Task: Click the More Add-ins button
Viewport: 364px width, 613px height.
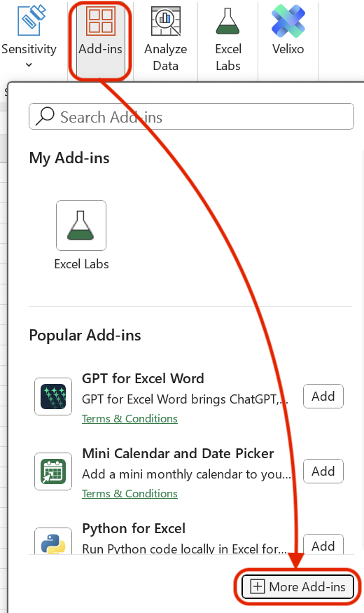Action: click(297, 587)
